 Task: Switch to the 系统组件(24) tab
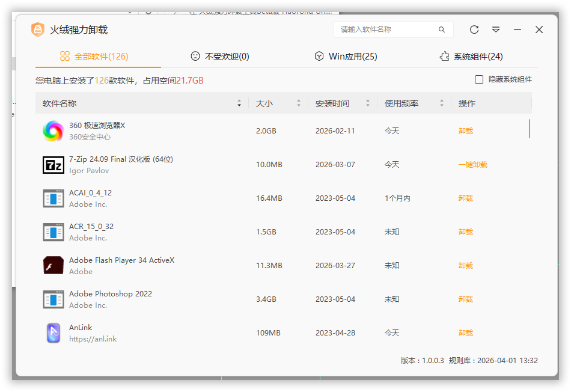point(471,57)
